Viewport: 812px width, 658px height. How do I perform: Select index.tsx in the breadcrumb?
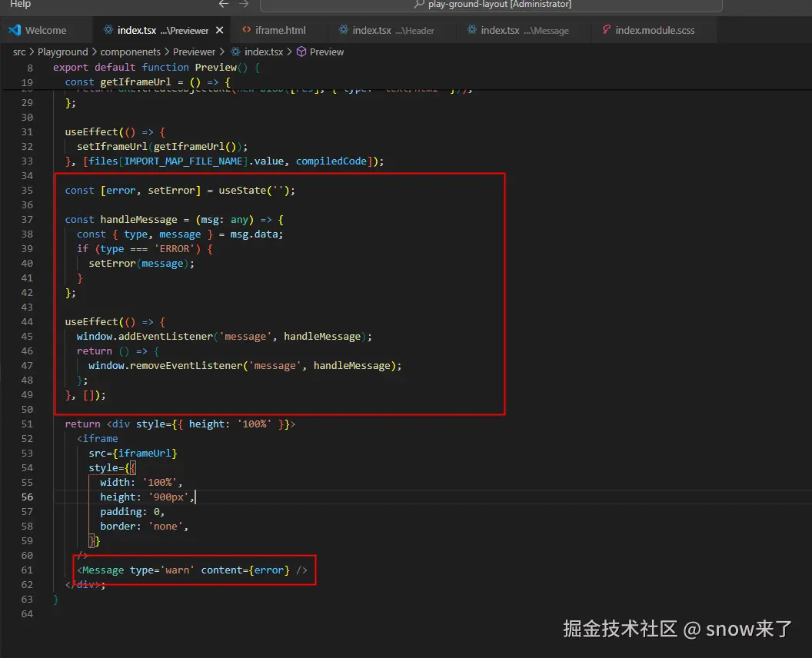tap(264, 52)
